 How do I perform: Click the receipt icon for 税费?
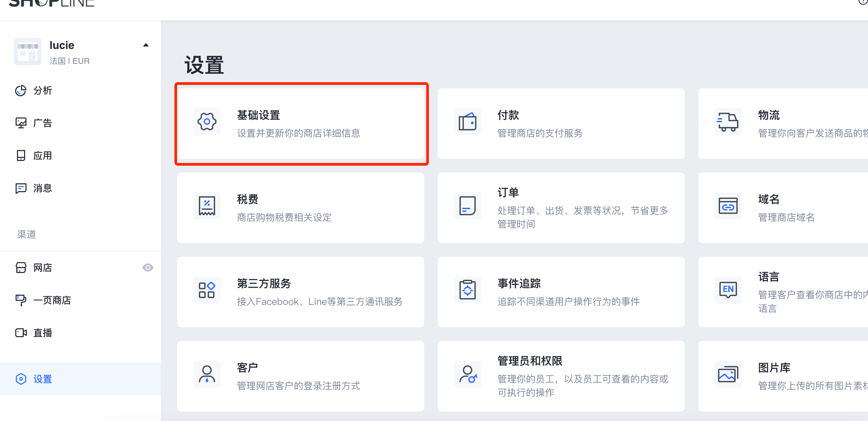207,206
